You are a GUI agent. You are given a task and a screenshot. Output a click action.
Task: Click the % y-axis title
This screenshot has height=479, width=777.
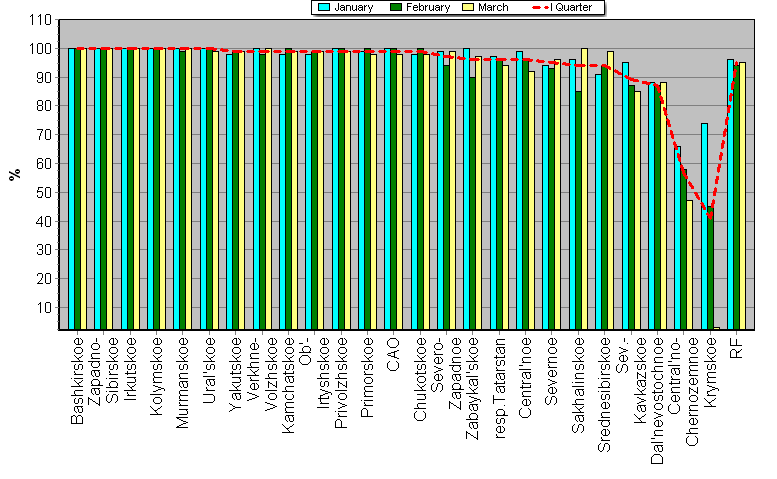(15, 174)
